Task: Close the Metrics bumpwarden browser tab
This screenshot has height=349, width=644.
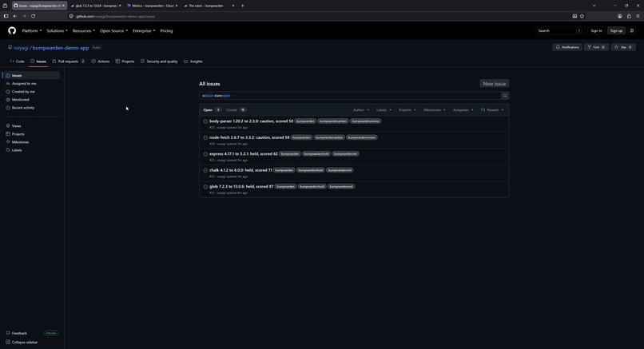Action: tap(177, 6)
